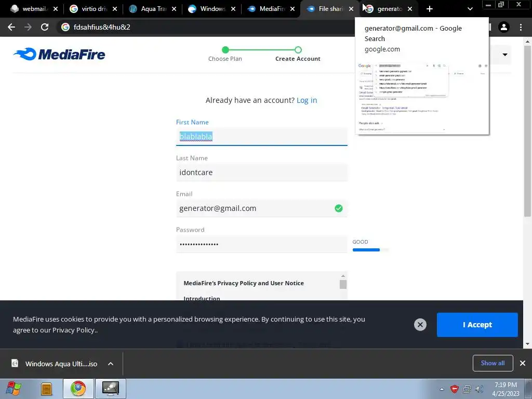
Task: Open the tab search chevron
Action: tap(470, 9)
